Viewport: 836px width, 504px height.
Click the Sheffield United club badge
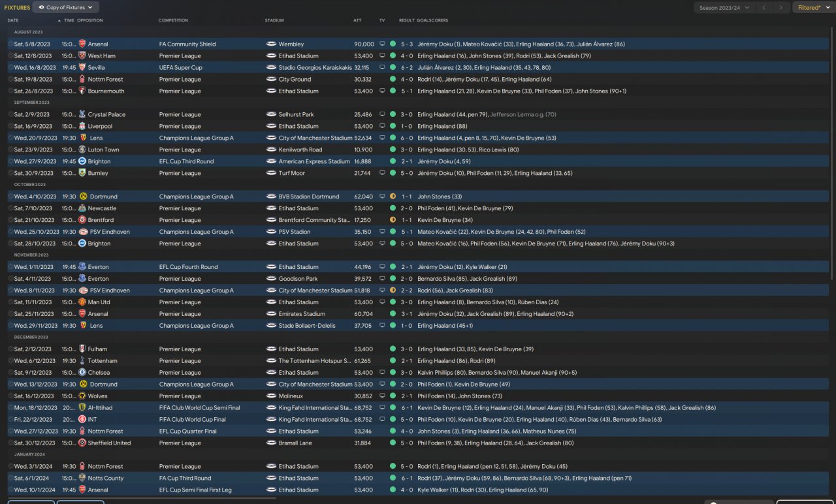pos(82,443)
